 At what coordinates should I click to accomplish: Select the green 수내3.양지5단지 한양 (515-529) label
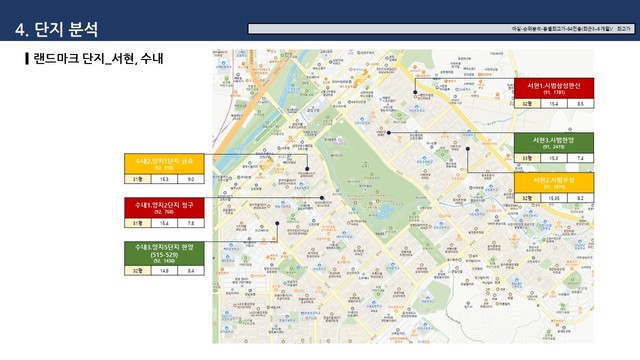[164, 253]
